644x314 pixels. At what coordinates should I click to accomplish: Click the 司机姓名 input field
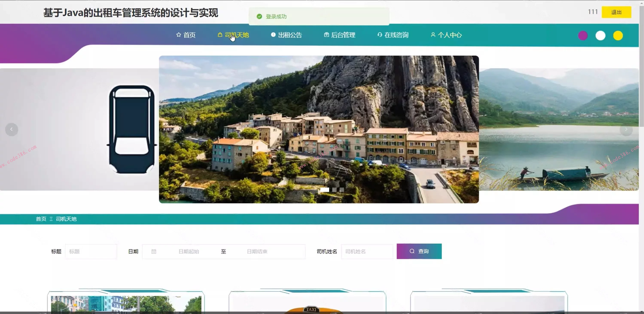(367, 251)
